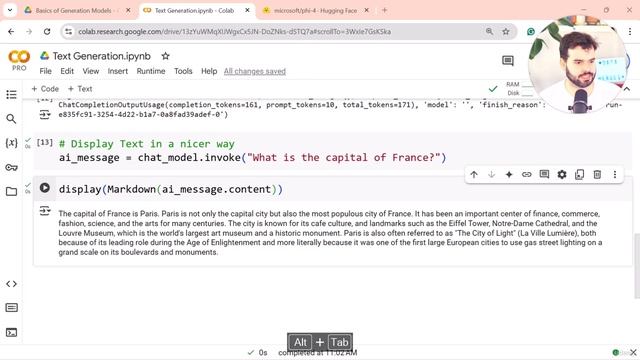Click All changes saved link
The width and height of the screenshot is (640, 360).
255,71
